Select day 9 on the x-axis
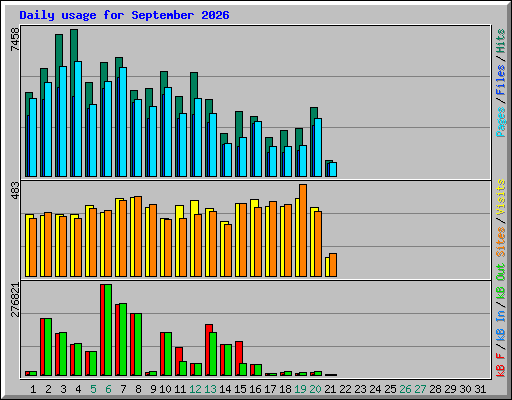Image resolution: width=512 pixels, height=400 pixels. click(x=153, y=389)
